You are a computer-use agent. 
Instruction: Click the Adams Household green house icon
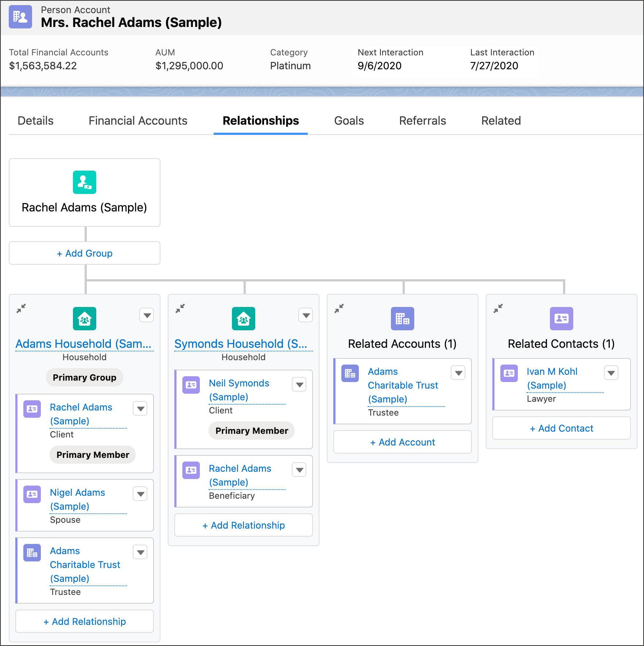(85, 319)
